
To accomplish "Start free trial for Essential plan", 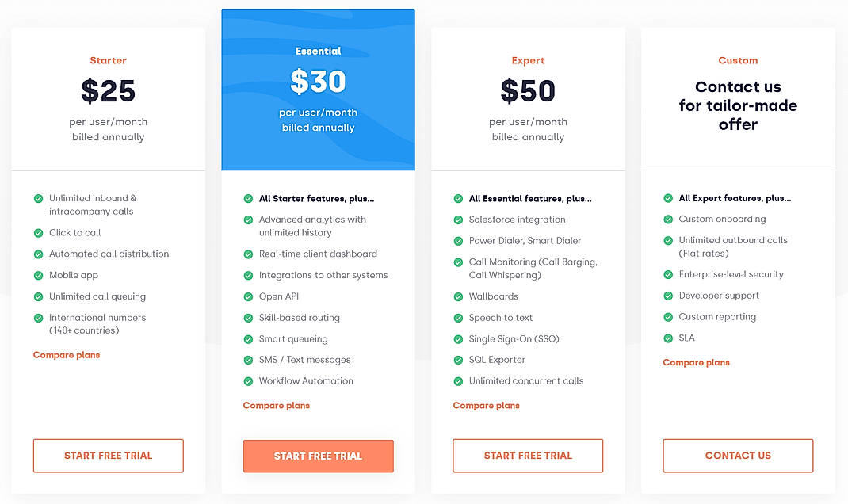I will click(x=318, y=456).
